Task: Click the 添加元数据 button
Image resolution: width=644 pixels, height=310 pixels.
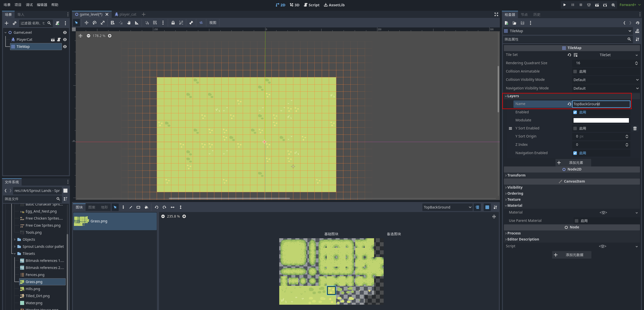Action: 572,255
